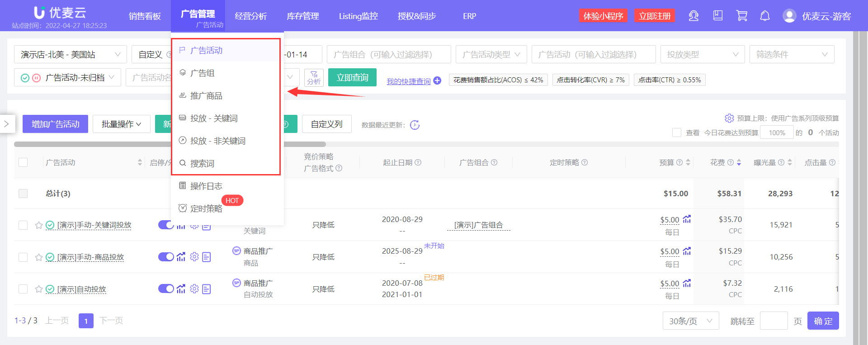This screenshot has width=868, height=345.
Task: Click the 确定 page jump button
Action: (823, 321)
